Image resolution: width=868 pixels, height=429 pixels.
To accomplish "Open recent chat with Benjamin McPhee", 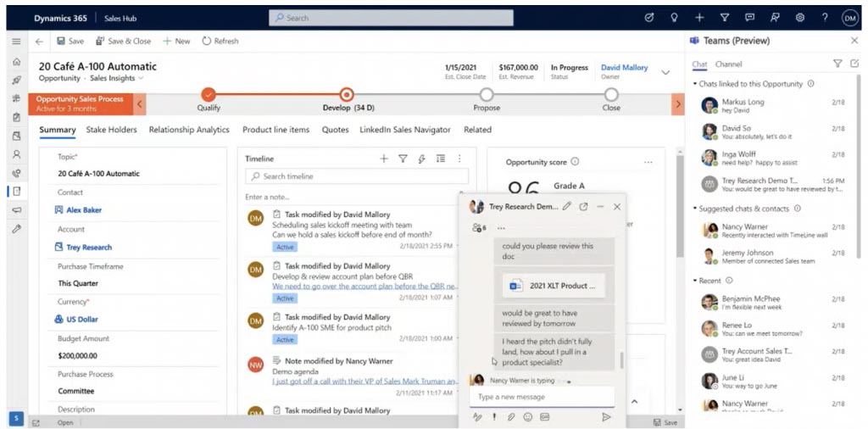I will pyautogui.click(x=773, y=302).
